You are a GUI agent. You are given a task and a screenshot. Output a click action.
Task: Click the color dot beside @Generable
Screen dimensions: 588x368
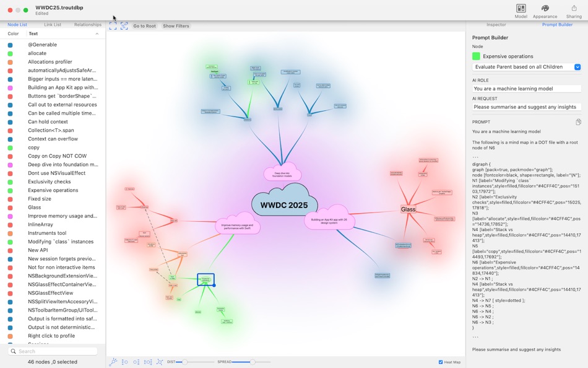(x=10, y=45)
